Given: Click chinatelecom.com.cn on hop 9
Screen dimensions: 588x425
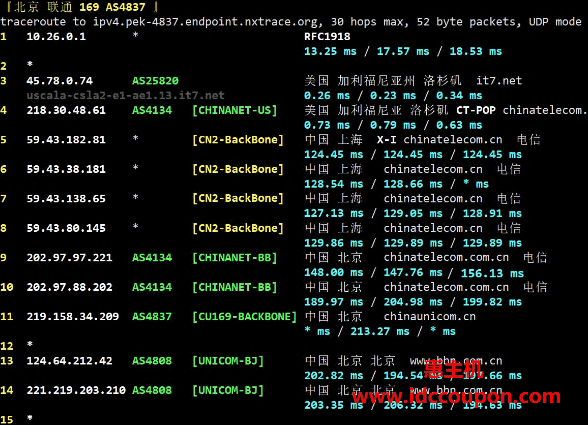Looking at the screenshot, I should 446,258.
